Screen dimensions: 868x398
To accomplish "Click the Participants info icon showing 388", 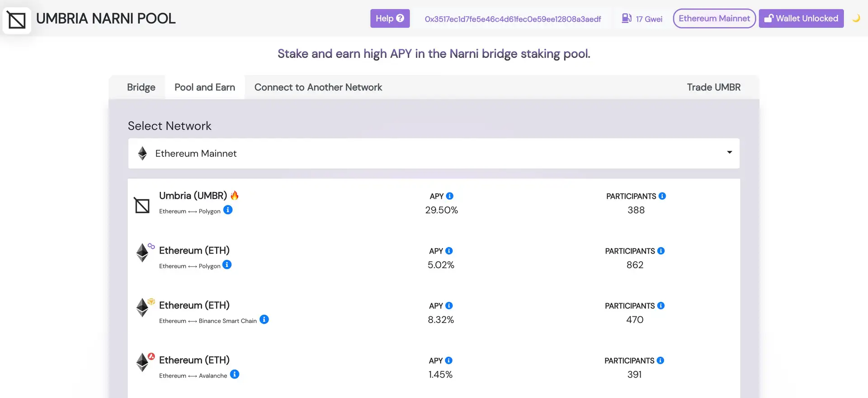I will pos(662,196).
